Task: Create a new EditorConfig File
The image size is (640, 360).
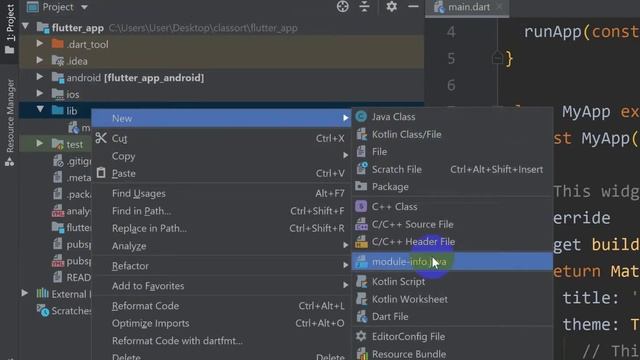Action: click(452, 337)
